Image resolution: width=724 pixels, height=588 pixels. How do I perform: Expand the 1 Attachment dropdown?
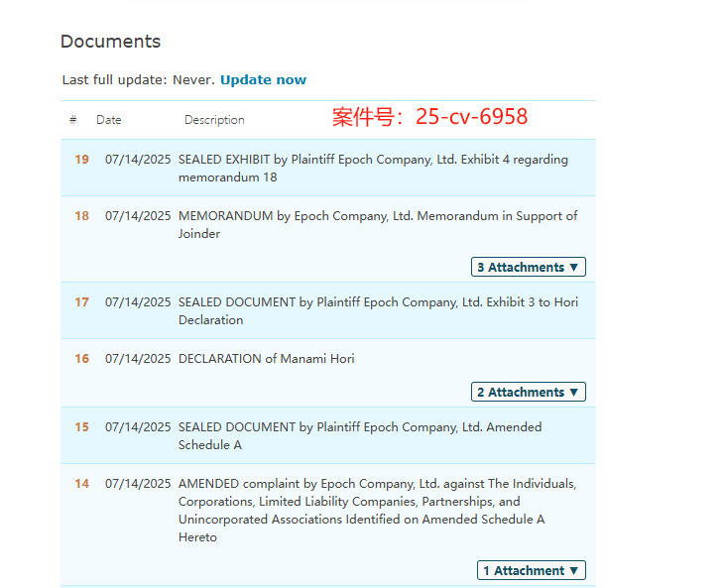(x=531, y=570)
